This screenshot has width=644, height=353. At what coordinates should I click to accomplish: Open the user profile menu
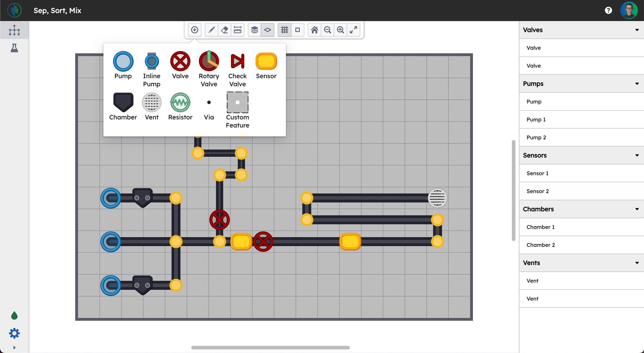click(629, 10)
